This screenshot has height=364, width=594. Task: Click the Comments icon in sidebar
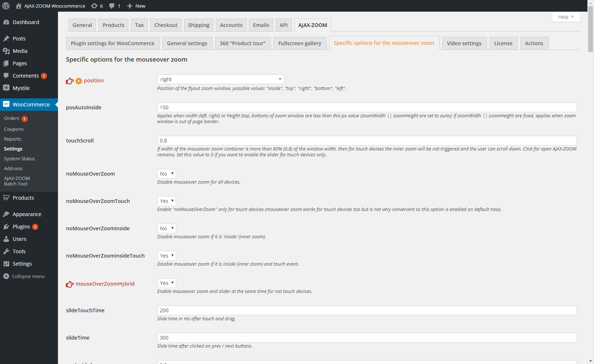(6, 76)
